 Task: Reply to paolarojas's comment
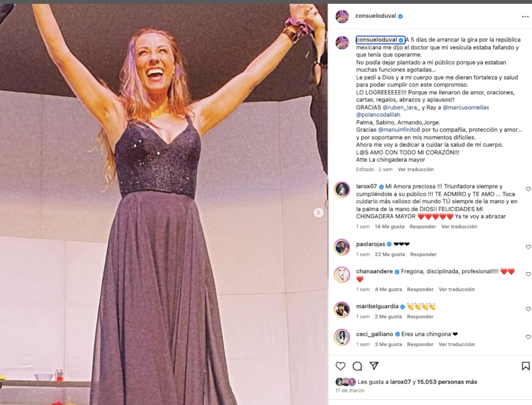(x=423, y=254)
